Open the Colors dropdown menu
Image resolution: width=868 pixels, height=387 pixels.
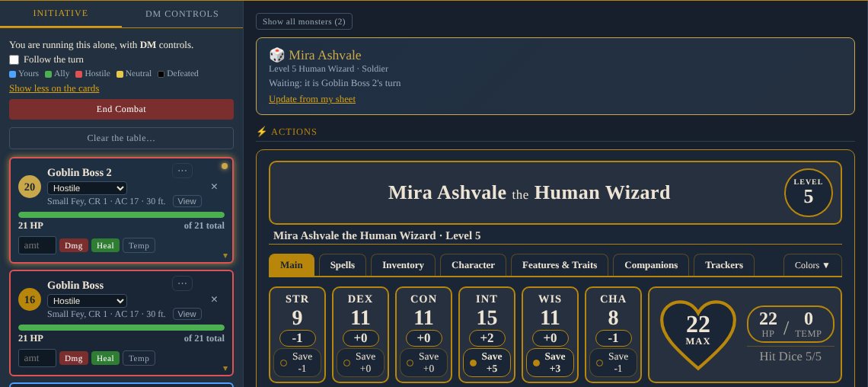click(812, 264)
